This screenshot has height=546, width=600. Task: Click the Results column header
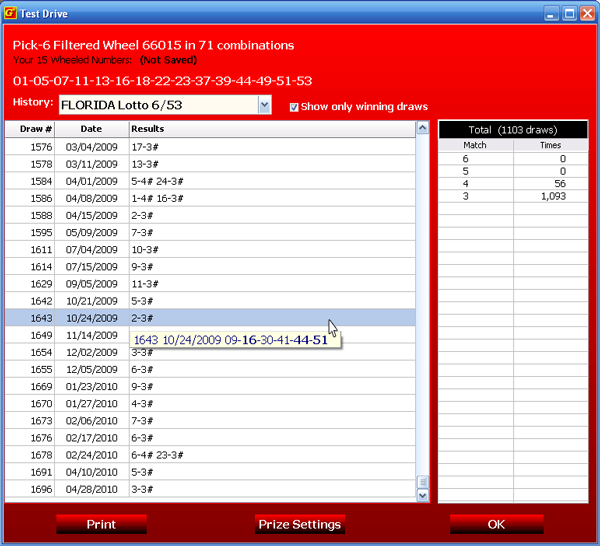(272, 129)
